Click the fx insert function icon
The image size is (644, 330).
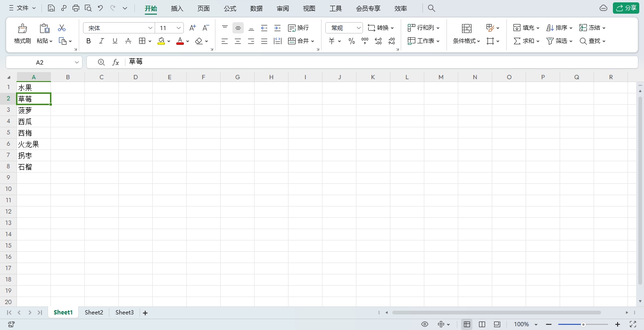point(116,62)
